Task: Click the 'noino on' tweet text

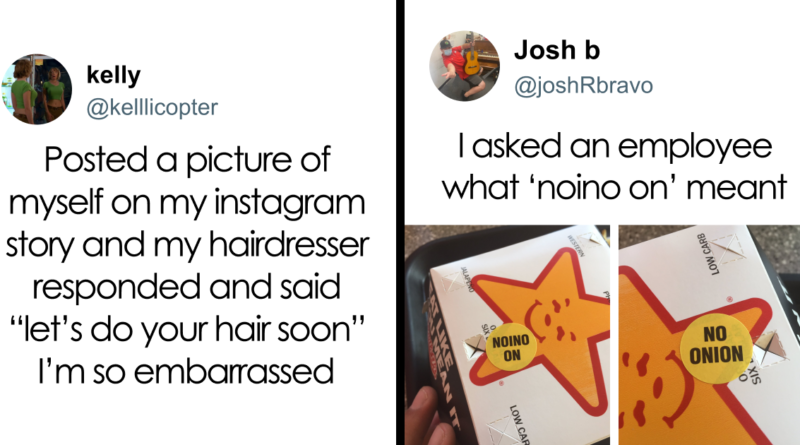Action: pyautogui.click(x=614, y=167)
